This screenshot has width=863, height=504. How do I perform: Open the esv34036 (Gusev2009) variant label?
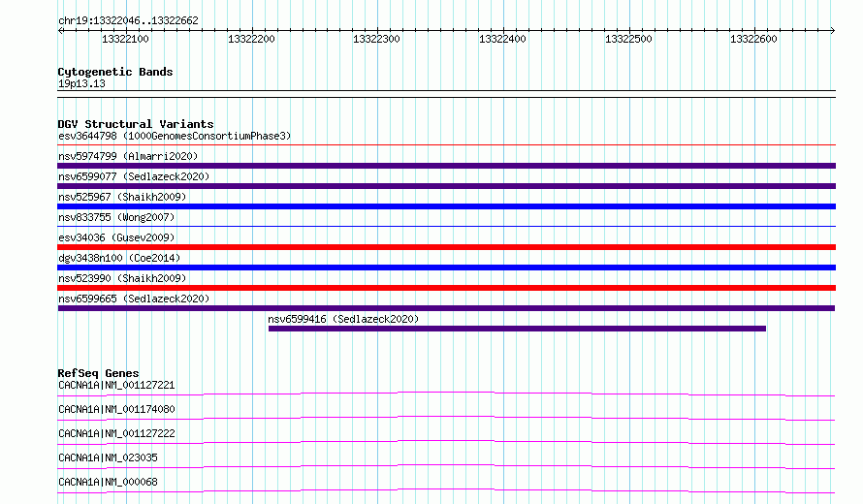[x=116, y=237]
